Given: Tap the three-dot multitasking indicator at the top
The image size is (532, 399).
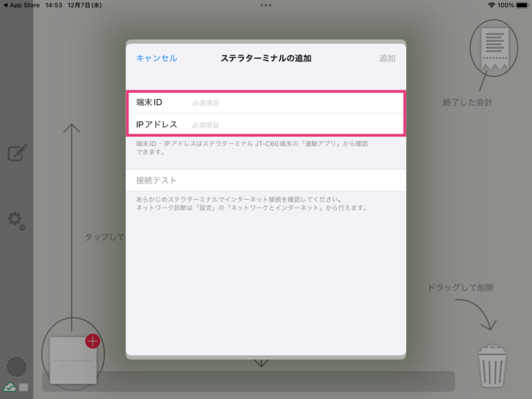Looking at the screenshot, I should tap(266, 5).
